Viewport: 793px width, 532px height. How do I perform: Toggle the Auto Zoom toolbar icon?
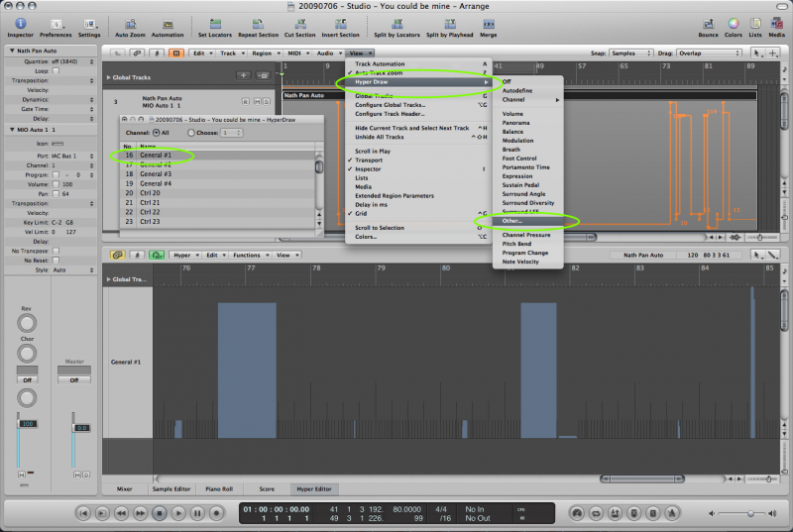point(130,24)
